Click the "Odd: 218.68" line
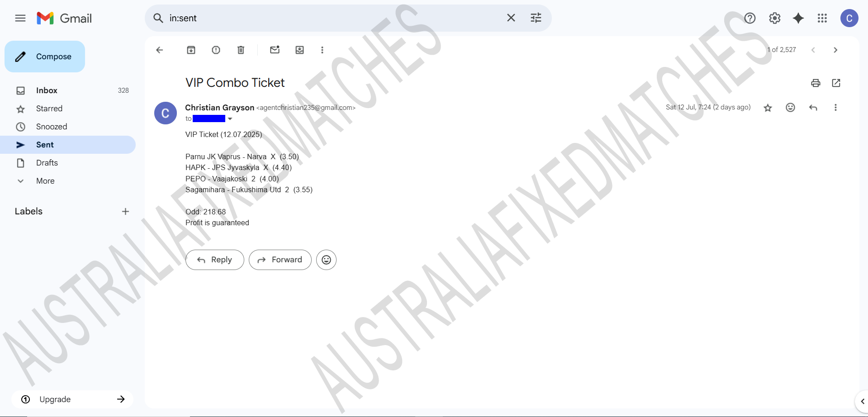The height and width of the screenshot is (417, 868). coord(206,212)
